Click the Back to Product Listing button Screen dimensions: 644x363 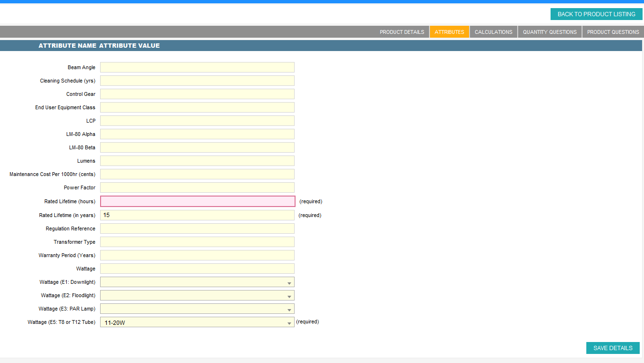[x=596, y=14]
